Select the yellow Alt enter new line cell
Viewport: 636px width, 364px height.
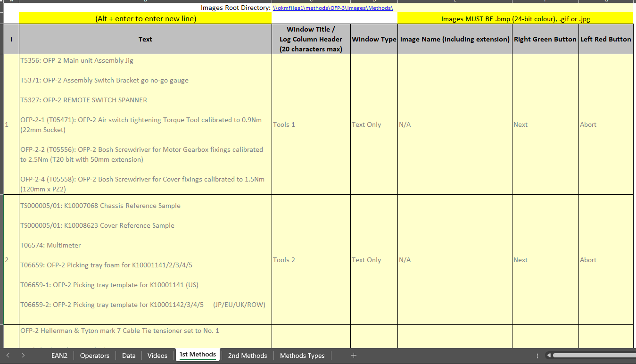pyautogui.click(x=144, y=18)
